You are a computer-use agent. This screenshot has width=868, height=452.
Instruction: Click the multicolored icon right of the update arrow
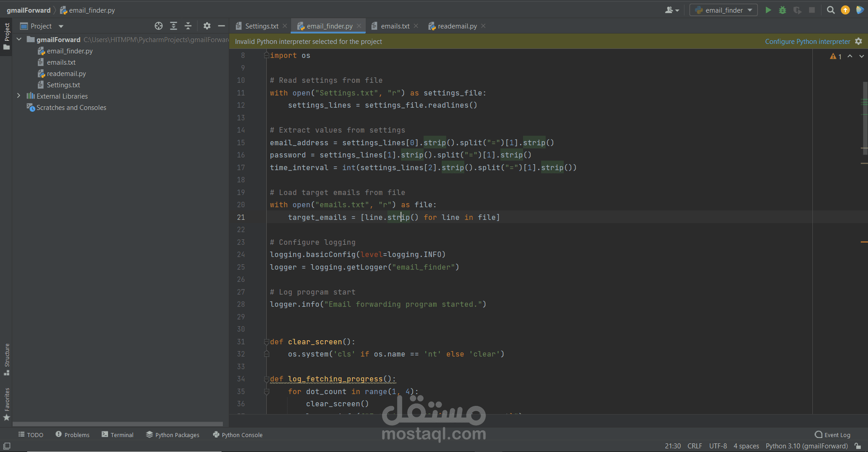click(860, 10)
